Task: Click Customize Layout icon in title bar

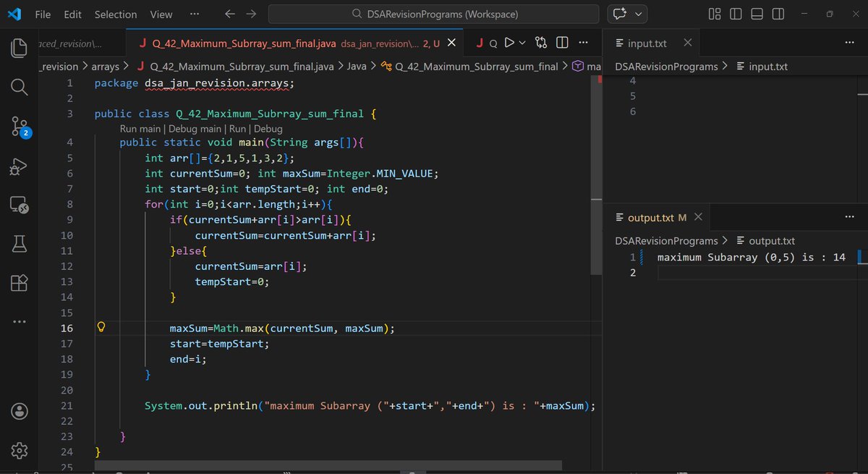Action: tap(715, 14)
